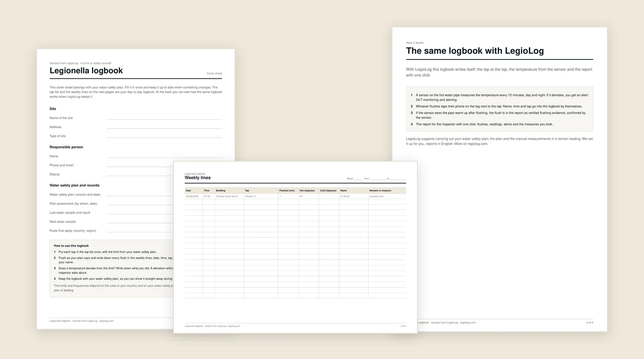Image resolution: width=644 pixels, height=359 pixels.
Task: Select 'Sample from LegioLog' line above the cover title
Action: coord(80,63)
